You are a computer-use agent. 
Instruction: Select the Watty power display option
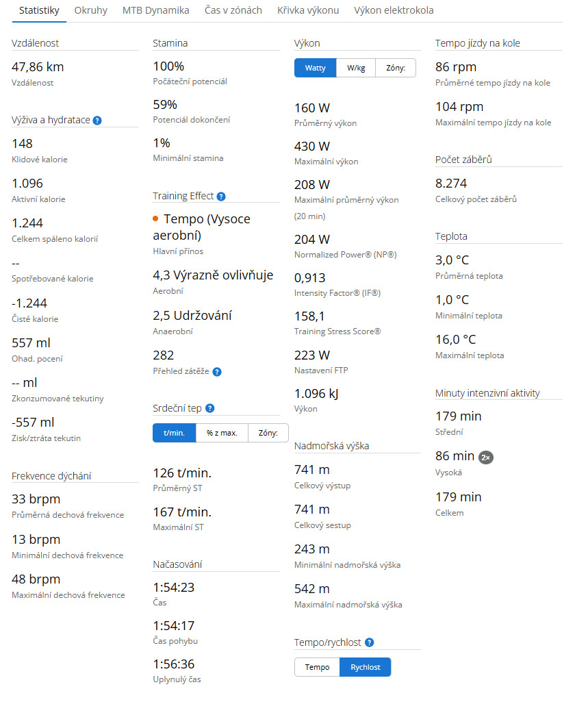tap(316, 68)
